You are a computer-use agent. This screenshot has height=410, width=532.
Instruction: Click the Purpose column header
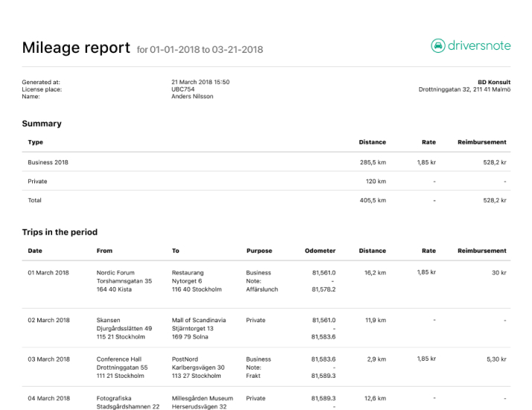259,250
